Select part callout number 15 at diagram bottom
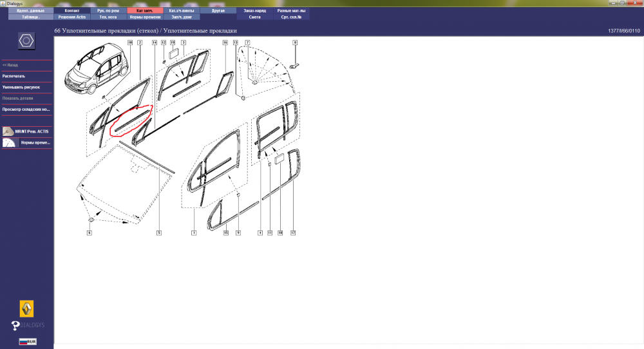This screenshot has height=349, width=644. (226, 233)
